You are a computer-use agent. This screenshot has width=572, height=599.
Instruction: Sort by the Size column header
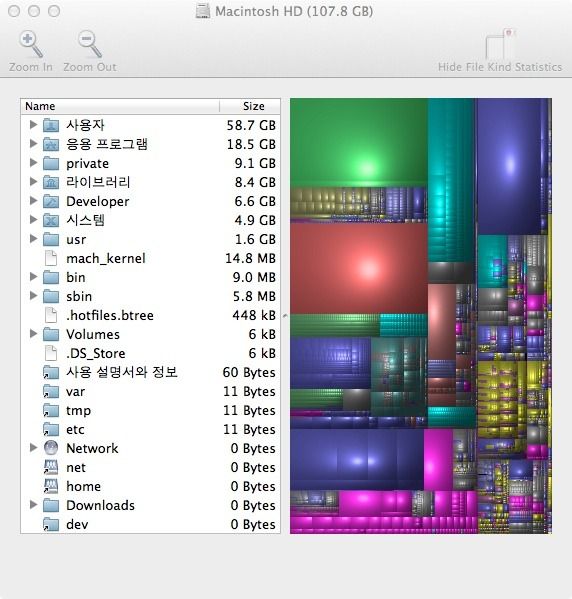click(x=250, y=106)
